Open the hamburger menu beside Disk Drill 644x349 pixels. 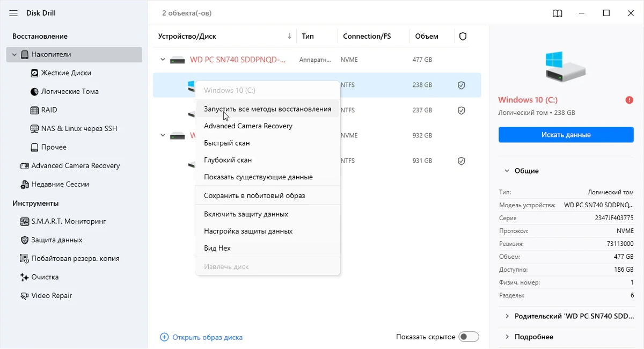(x=13, y=13)
